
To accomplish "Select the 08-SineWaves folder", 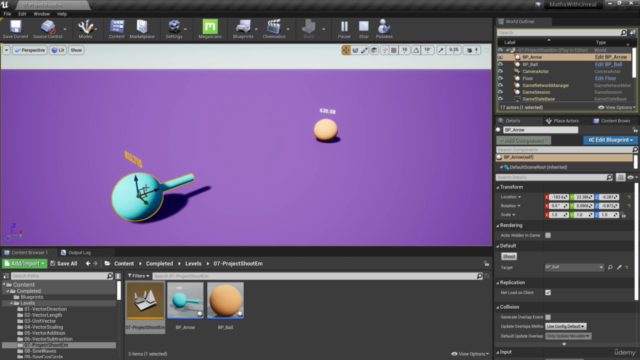I will pos(40,351).
